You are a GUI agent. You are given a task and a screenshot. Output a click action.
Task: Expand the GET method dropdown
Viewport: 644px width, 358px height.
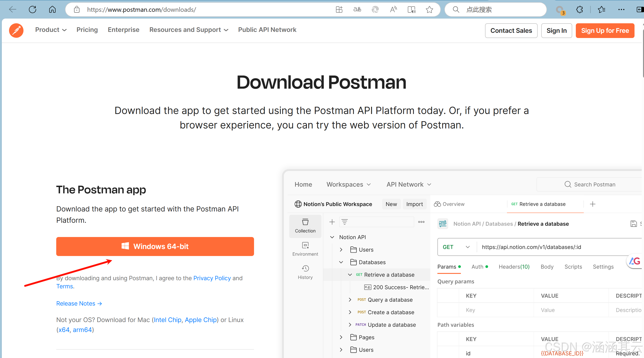click(x=467, y=247)
